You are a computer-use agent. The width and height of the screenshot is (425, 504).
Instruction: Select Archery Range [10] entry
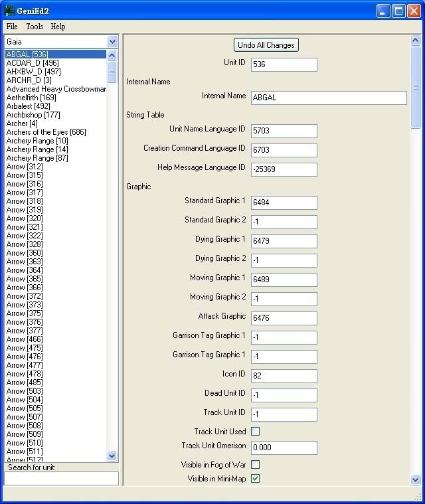coord(56,141)
